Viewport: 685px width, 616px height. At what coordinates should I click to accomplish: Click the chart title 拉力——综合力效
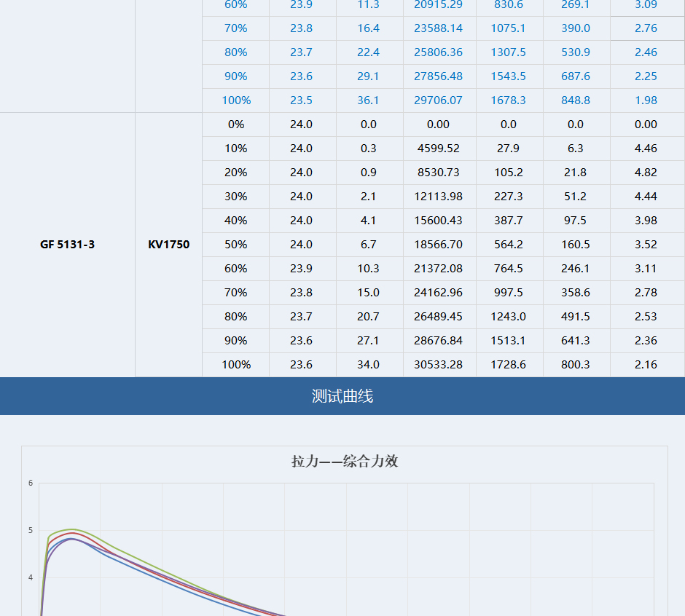click(345, 462)
